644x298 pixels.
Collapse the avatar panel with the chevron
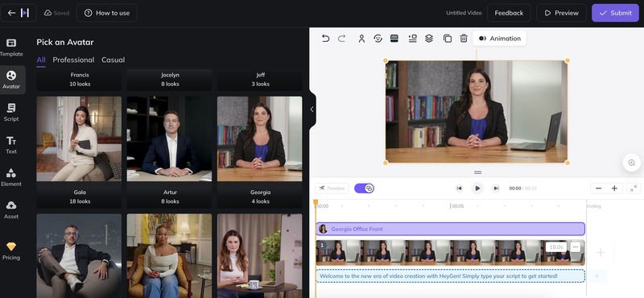click(x=312, y=110)
